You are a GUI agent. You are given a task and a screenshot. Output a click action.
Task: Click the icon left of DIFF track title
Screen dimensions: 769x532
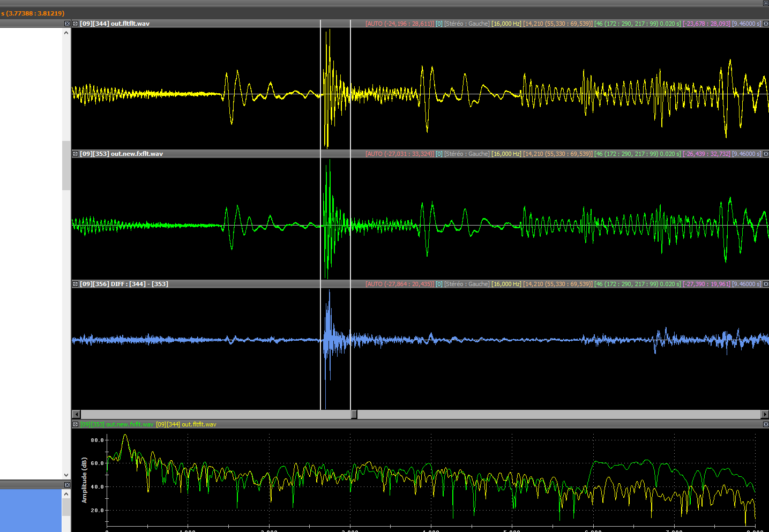point(75,284)
